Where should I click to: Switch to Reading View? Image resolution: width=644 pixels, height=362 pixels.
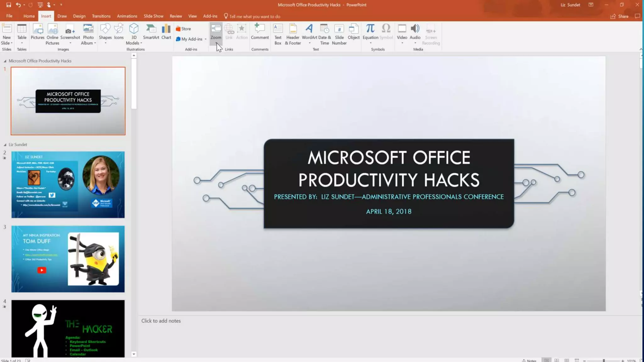pos(567,360)
